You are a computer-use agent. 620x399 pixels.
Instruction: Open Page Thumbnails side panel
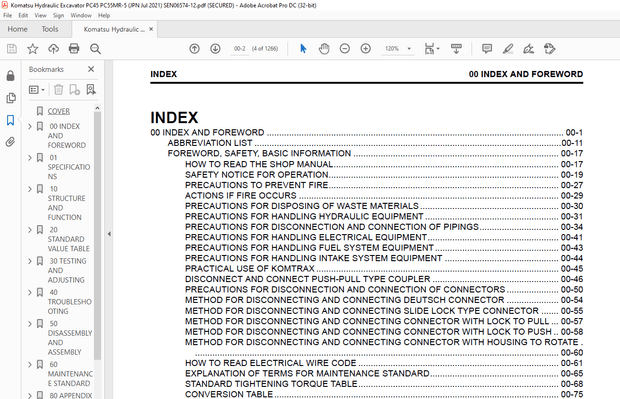(11, 98)
